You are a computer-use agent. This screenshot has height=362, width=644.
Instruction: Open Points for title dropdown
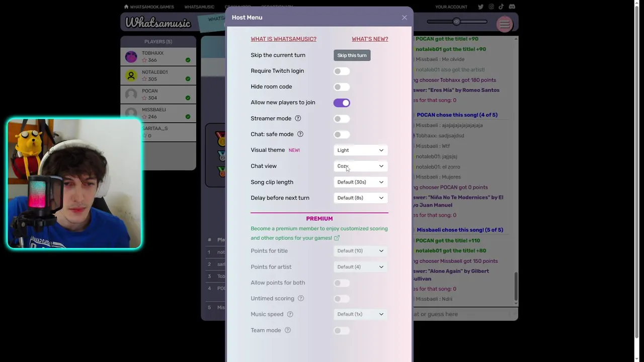[361, 251]
